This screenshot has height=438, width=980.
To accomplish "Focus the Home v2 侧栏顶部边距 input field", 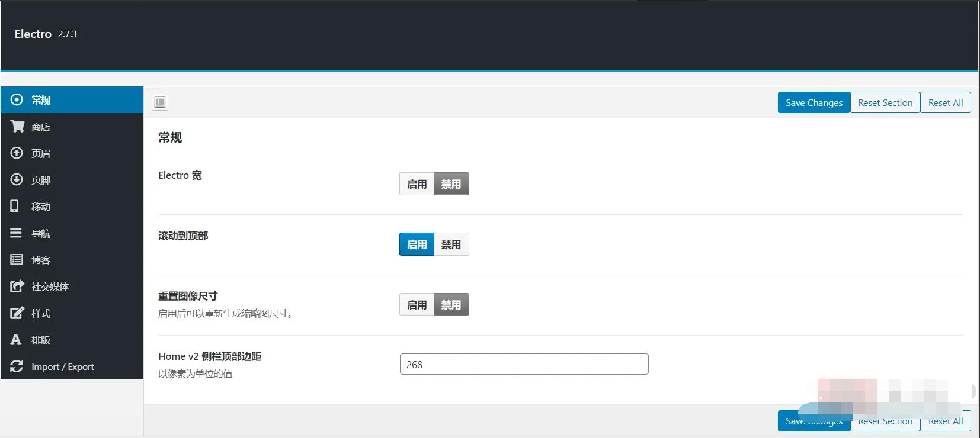I will [x=524, y=364].
